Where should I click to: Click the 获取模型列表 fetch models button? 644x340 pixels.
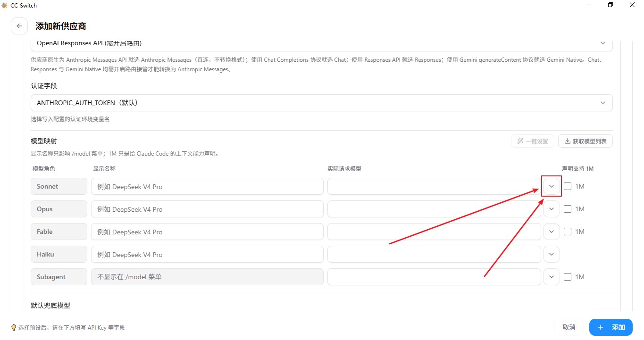585,141
